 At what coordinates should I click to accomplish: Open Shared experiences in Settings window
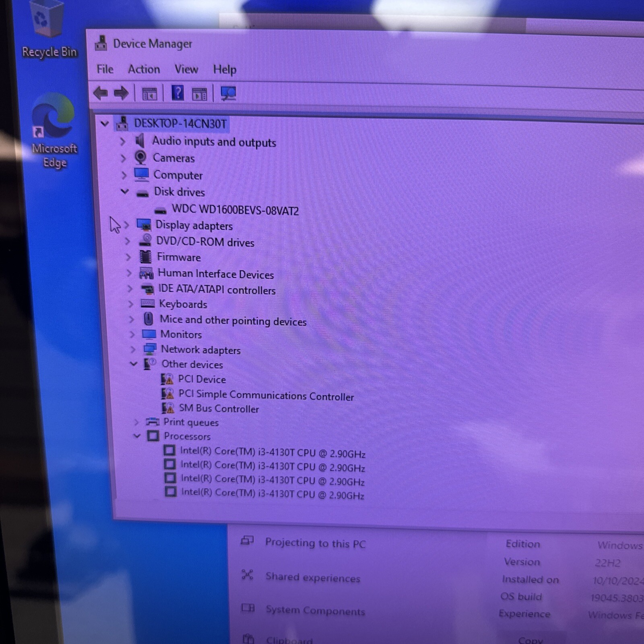click(301, 577)
